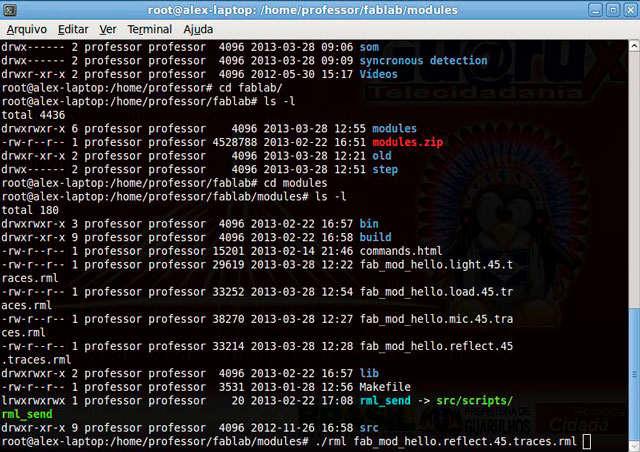This screenshot has width=640, height=452.
Task: Open the Ajuda menu
Action: (x=198, y=29)
